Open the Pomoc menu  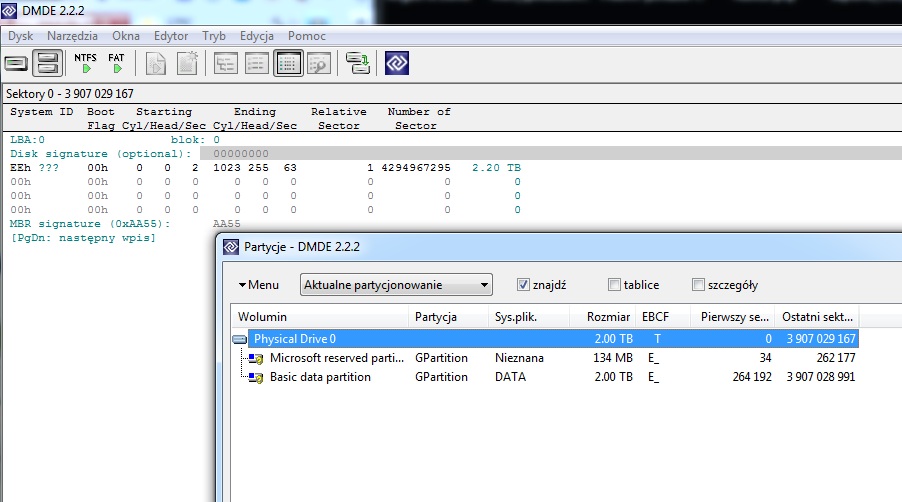[x=307, y=36]
